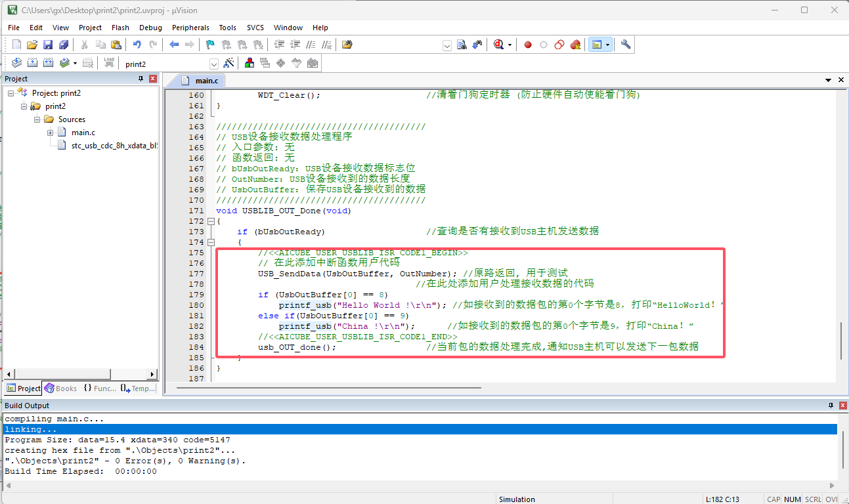
Task: Open the Tools menu
Action: coord(228,28)
